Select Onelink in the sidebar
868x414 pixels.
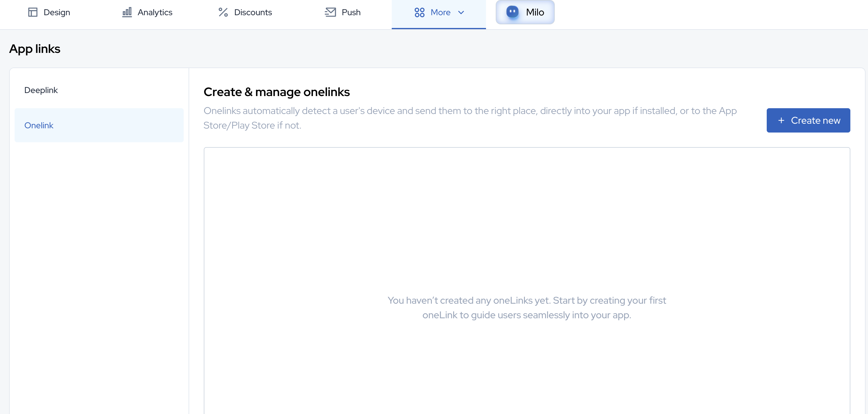[39, 125]
